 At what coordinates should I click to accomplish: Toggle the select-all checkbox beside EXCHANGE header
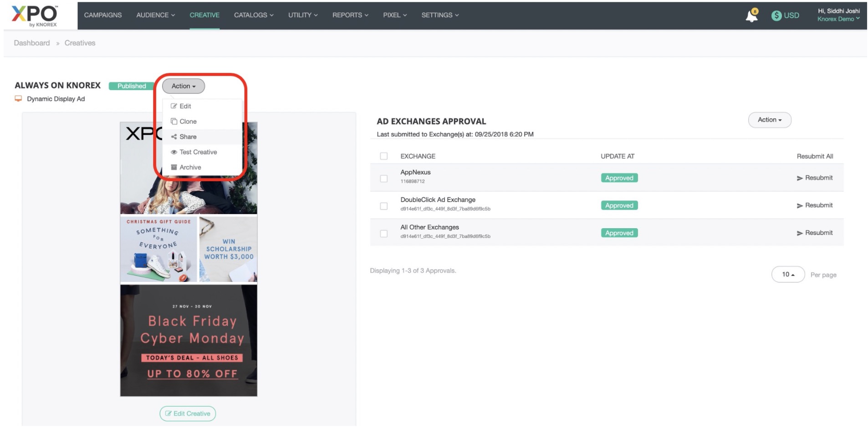point(383,156)
